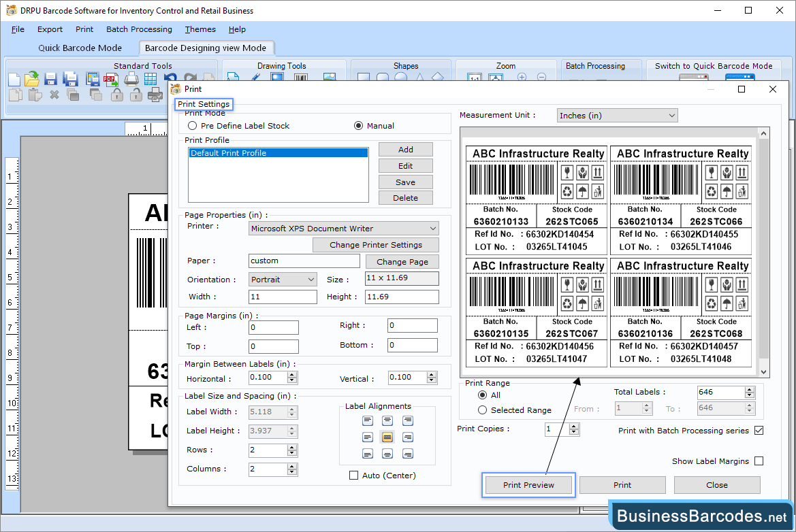Choose All print range option
The image size is (796, 532).
click(x=482, y=395)
